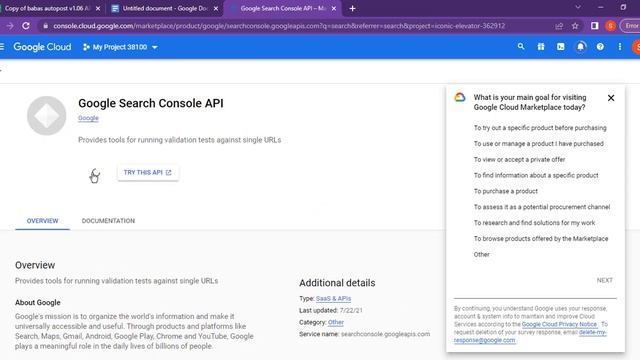Select the DOCUMENTATION tab
640x360 pixels.
(x=108, y=221)
